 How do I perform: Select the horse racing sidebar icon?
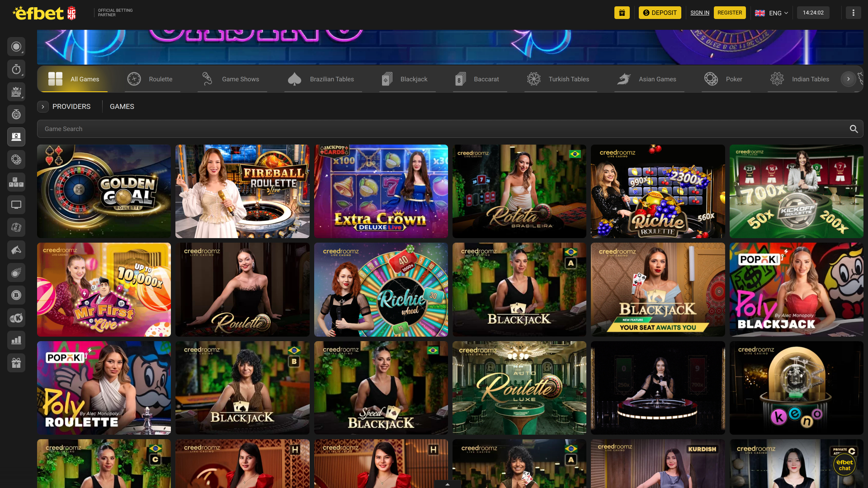16,250
